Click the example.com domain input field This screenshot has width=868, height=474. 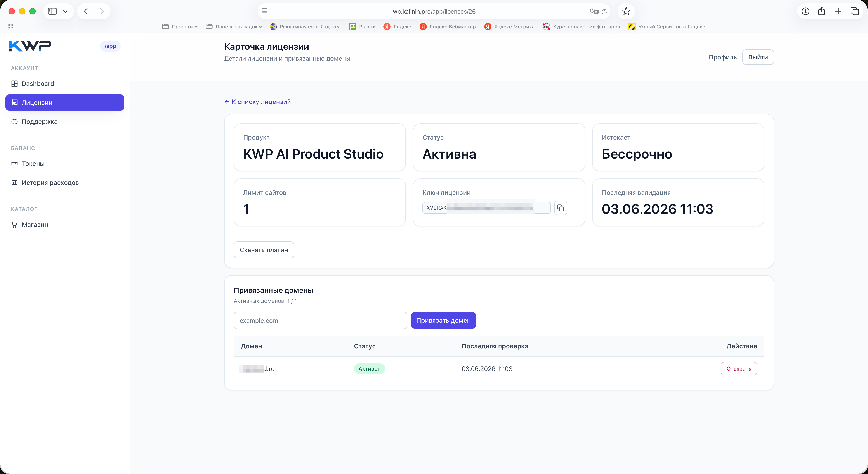pyautogui.click(x=321, y=320)
